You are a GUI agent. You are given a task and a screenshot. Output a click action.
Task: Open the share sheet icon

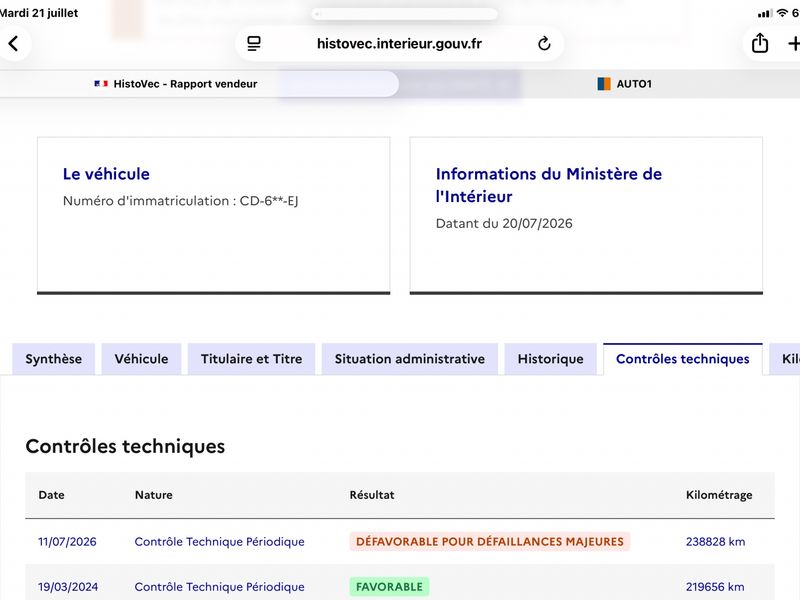760,43
